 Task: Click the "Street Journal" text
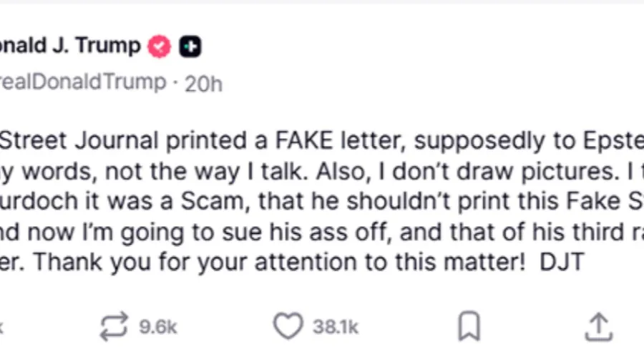(77, 140)
